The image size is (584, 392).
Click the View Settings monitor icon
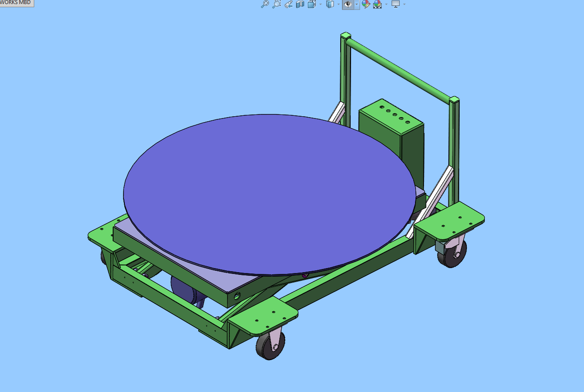pos(396,5)
